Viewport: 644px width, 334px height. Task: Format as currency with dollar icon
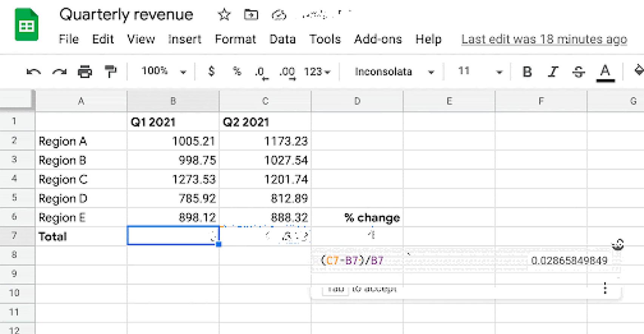211,71
